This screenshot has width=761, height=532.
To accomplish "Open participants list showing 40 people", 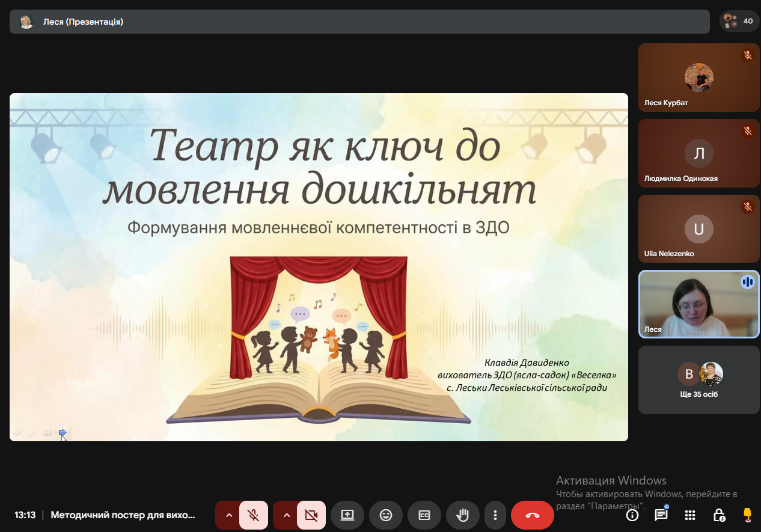I will [x=739, y=21].
